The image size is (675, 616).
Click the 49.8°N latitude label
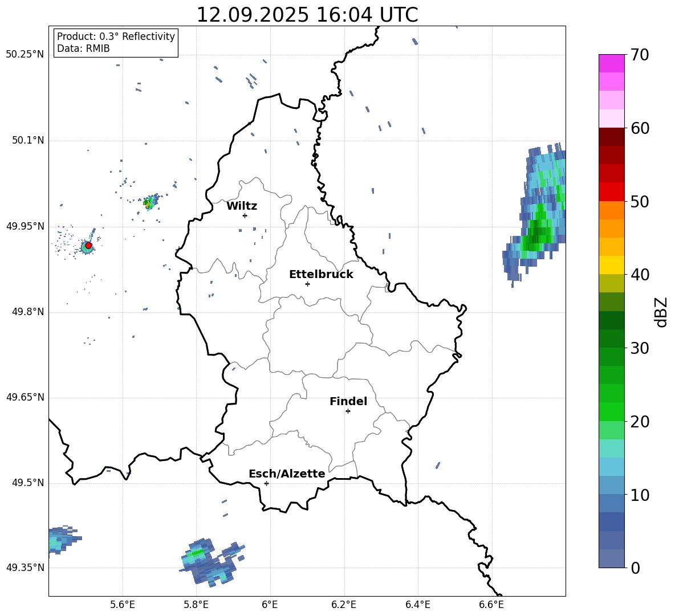pyautogui.click(x=28, y=312)
